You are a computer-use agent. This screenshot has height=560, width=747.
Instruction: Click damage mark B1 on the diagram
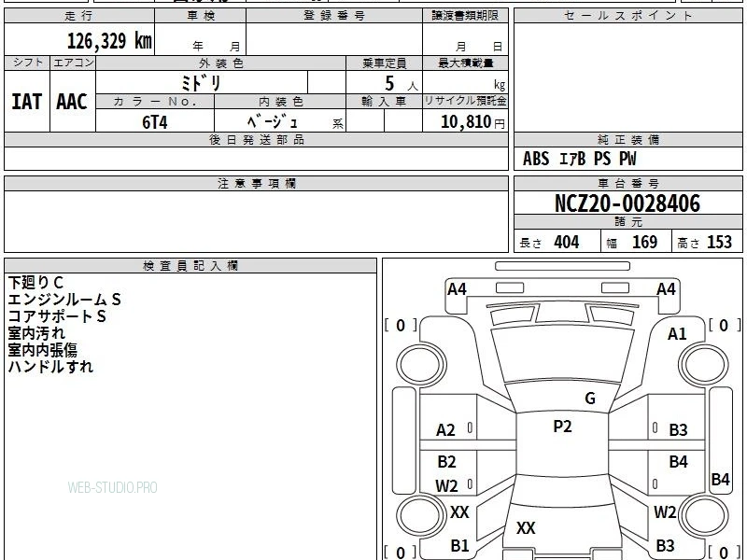click(459, 546)
